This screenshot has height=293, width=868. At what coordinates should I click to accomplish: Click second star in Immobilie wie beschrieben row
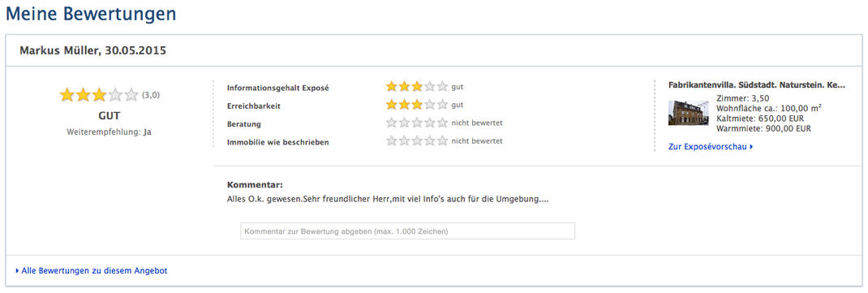click(405, 141)
